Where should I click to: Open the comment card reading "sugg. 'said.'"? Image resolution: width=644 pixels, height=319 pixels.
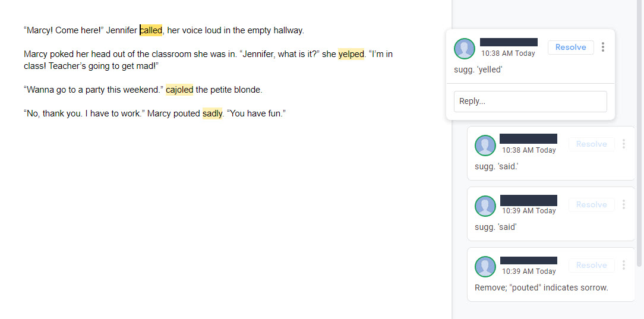click(551, 153)
